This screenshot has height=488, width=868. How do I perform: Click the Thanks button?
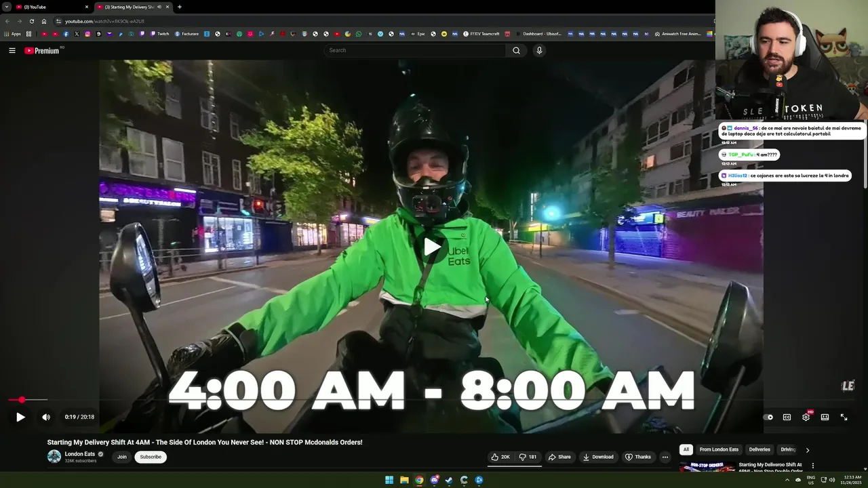point(638,457)
